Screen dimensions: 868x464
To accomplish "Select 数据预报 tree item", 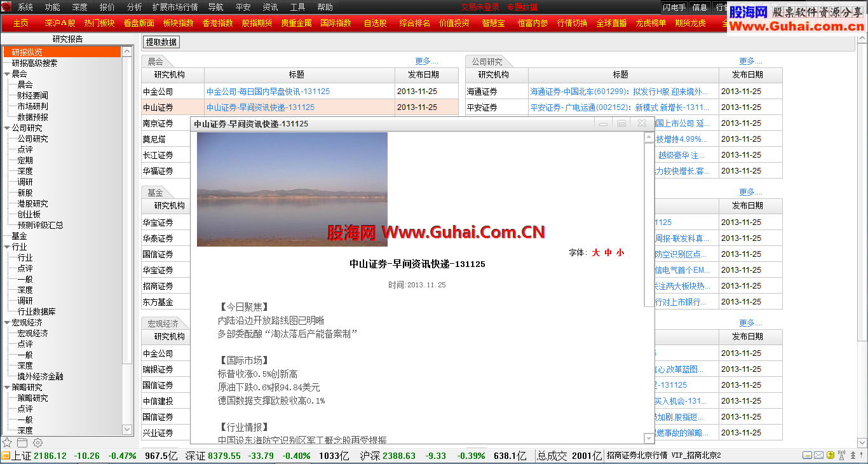I will pos(32,117).
